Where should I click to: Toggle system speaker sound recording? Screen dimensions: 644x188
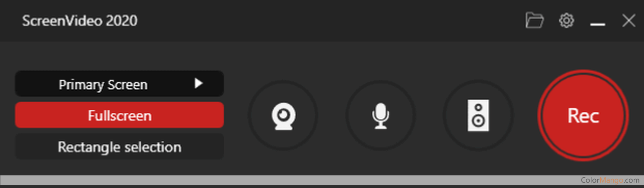[x=478, y=115]
